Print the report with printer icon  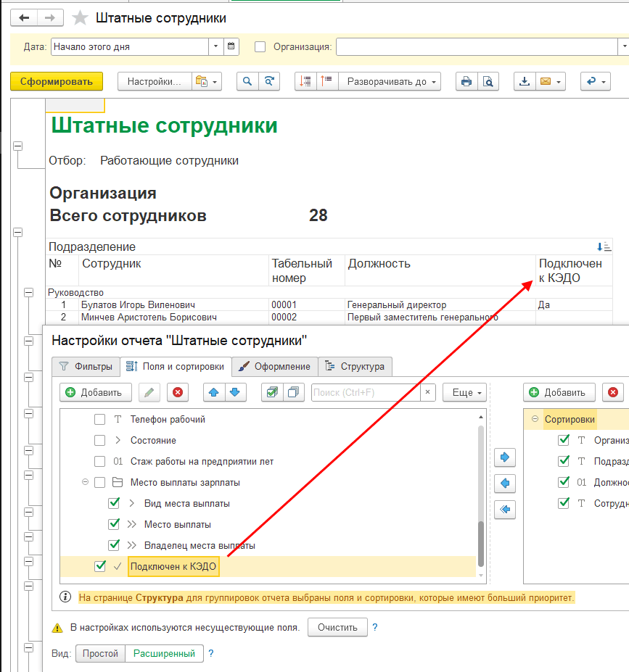[x=466, y=81]
